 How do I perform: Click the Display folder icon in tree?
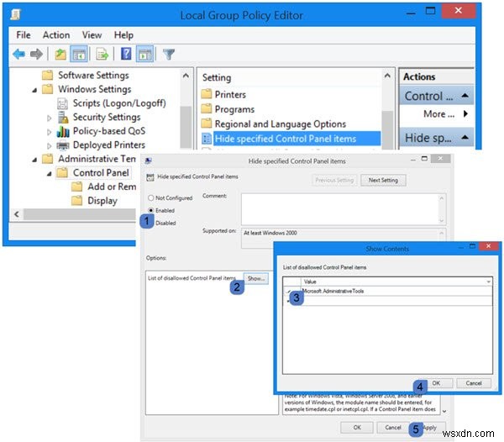pyautogui.click(x=76, y=201)
